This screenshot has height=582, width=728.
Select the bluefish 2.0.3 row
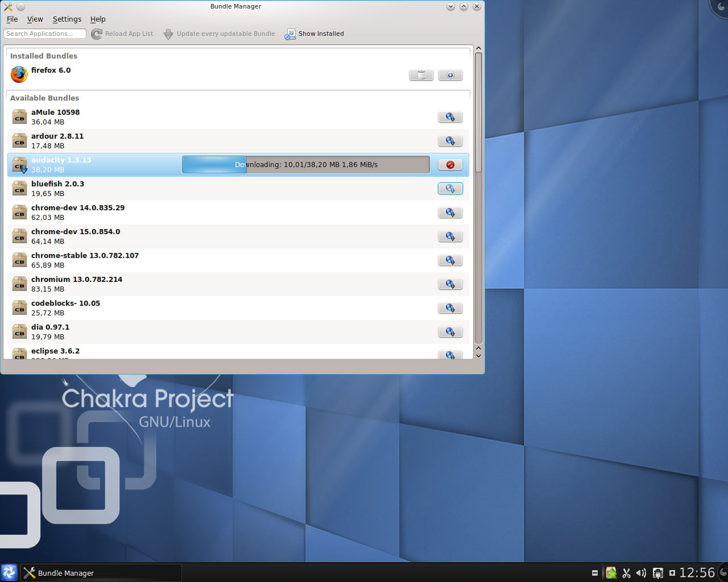[x=238, y=189]
